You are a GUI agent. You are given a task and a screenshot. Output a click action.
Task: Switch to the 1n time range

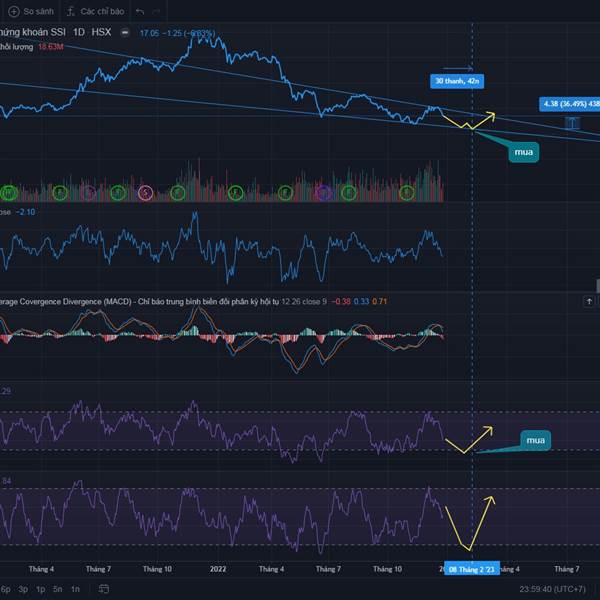coord(75,589)
